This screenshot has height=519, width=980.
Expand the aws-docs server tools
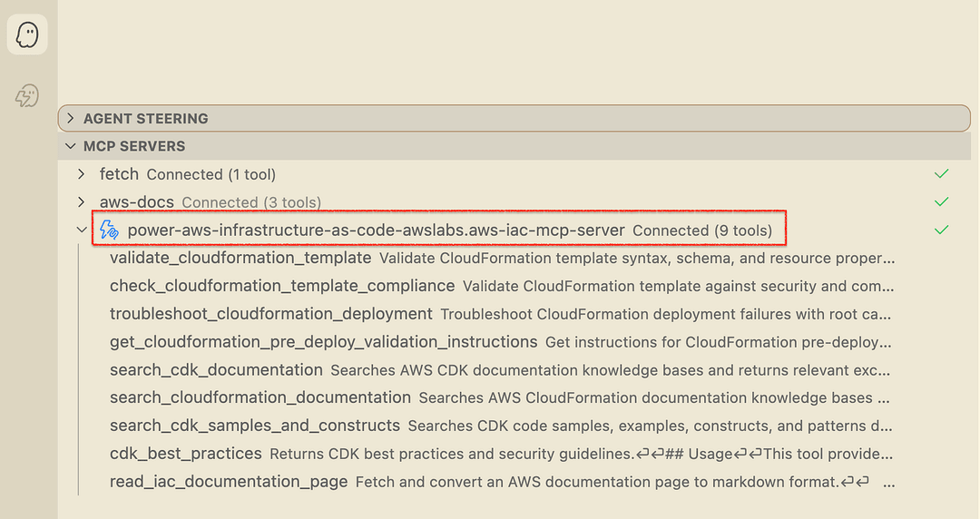82,202
